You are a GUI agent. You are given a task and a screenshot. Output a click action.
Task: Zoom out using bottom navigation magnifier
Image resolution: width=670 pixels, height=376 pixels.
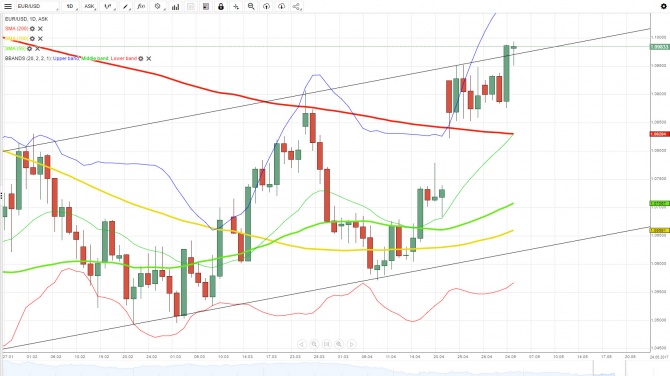(314, 344)
